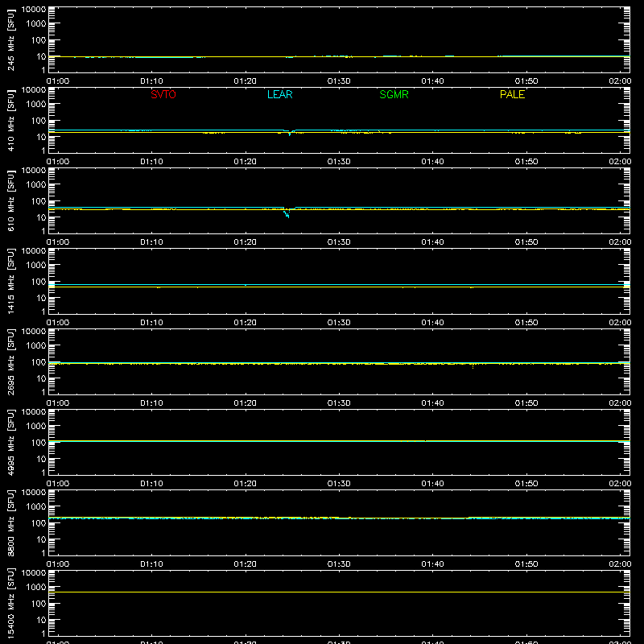Image resolution: width=644 pixels, height=644 pixels.
Task: Click the yellow flux trace in 15400 MHz panel
Action: (339, 592)
